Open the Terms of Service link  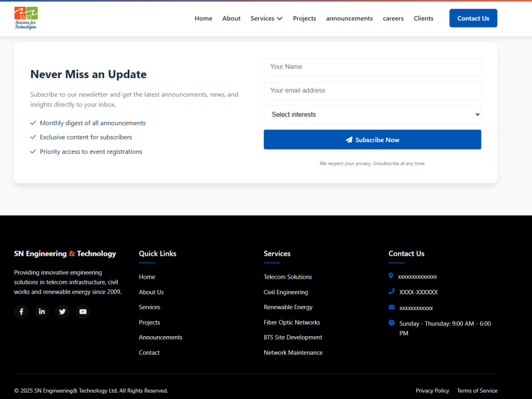coord(477,390)
